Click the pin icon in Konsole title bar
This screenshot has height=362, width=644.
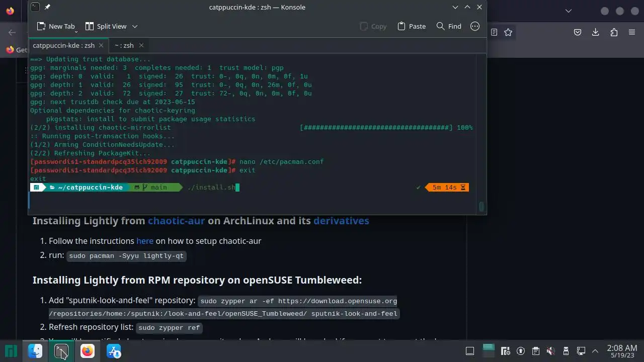[x=47, y=7]
